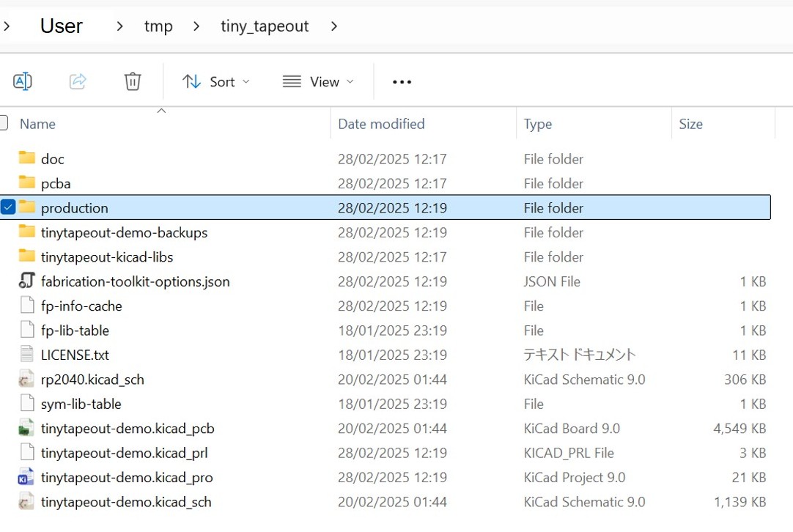Uncheck the production folder checkbox

(8, 207)
